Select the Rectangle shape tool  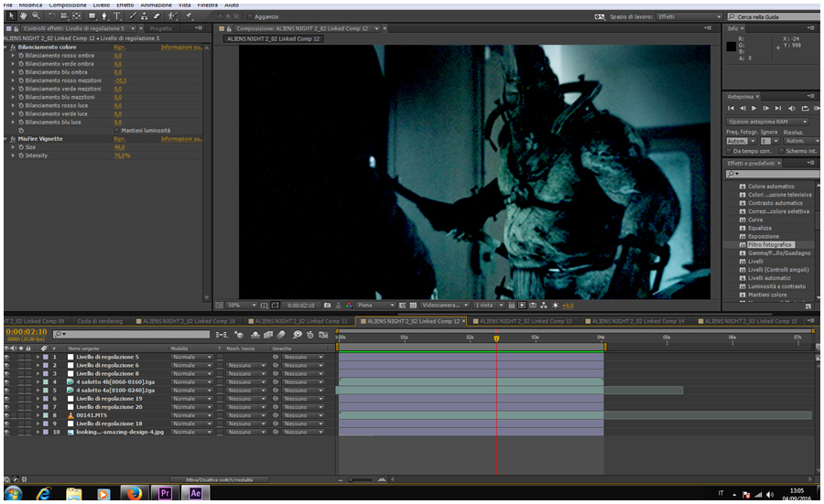[92, 16]
